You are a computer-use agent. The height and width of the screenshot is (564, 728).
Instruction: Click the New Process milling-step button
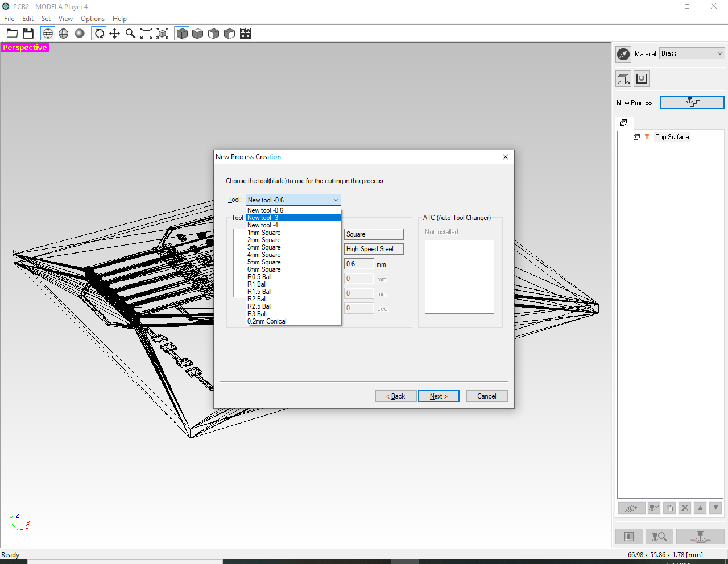tap(692, 102)
